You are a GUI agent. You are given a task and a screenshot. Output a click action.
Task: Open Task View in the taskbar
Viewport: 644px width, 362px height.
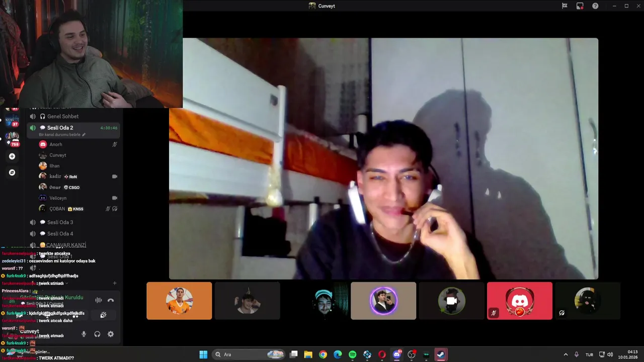(294, 354)
